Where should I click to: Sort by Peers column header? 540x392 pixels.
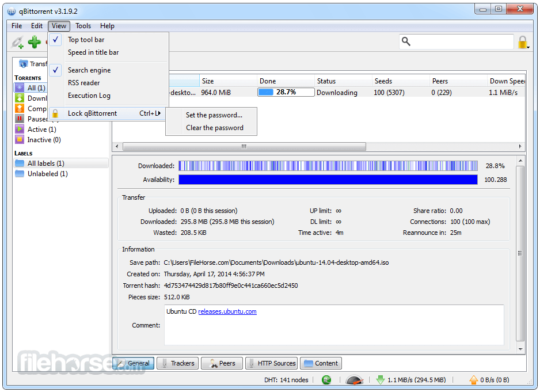click(458, 81)
